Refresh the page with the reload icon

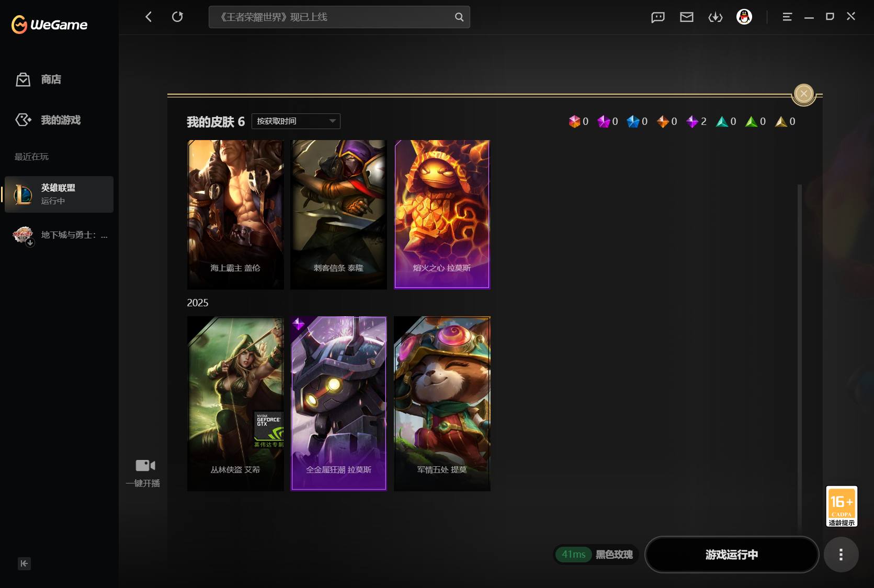(x=178, y=17)
